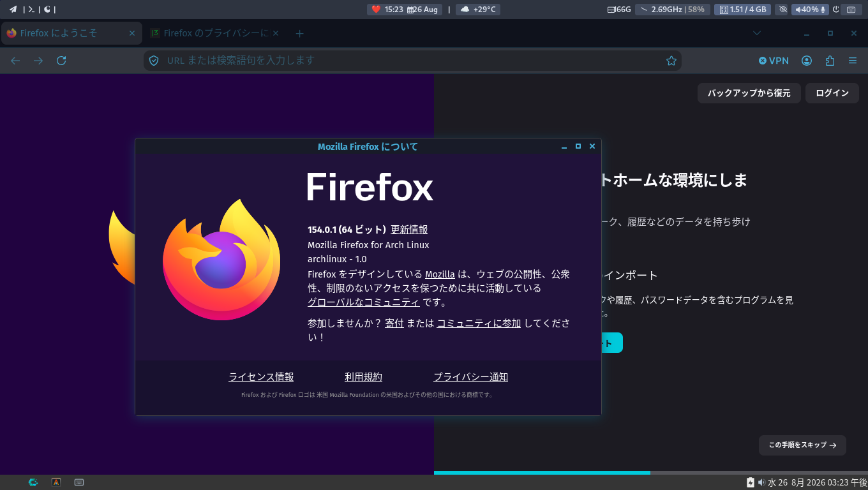Image resolution: width=868 pixels, height=490 pixels.
Task: Minimize the main Firefox browser window
Action: click(x=807, y=33)
